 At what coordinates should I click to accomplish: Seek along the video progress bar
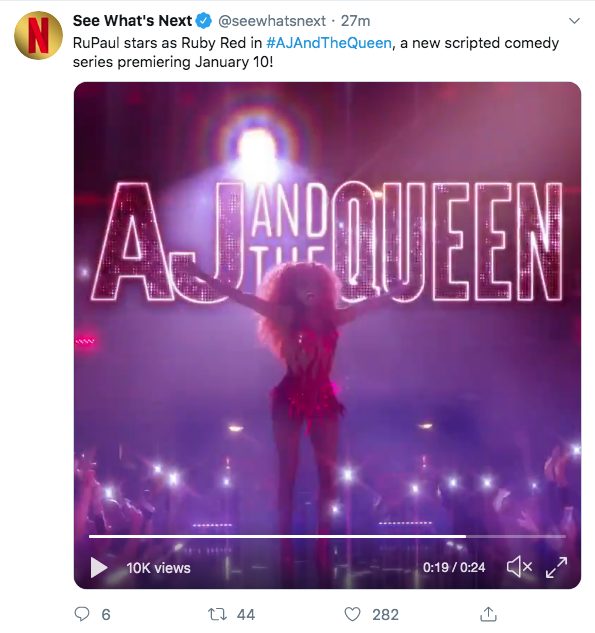coord(327,537)
